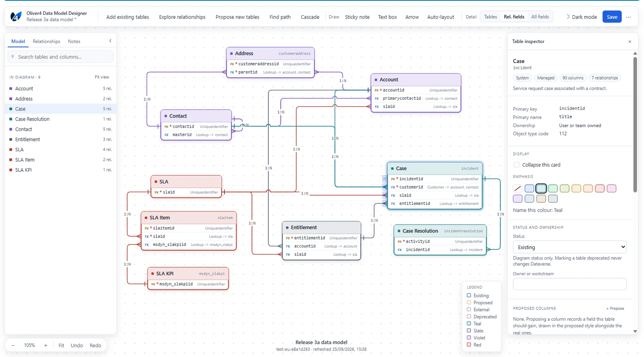Select Entitlement in the table list
Viewport: 644px width, 357px height.
point(61,139)
